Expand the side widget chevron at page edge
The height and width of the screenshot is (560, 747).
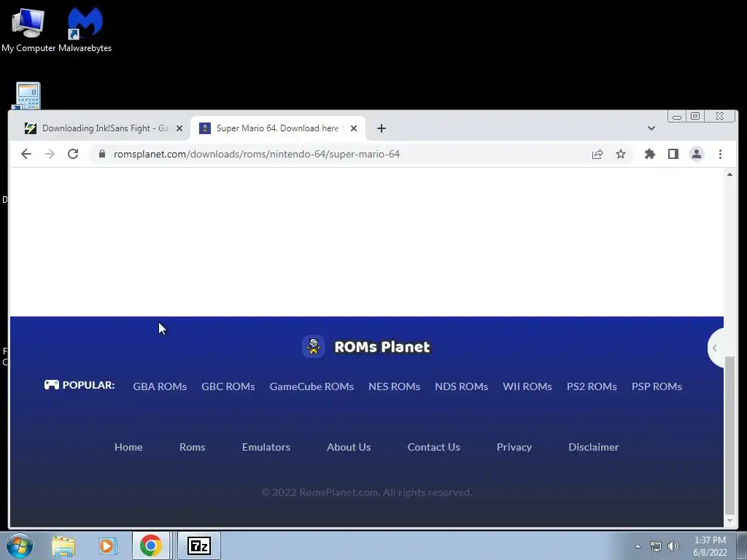point(715,348)
